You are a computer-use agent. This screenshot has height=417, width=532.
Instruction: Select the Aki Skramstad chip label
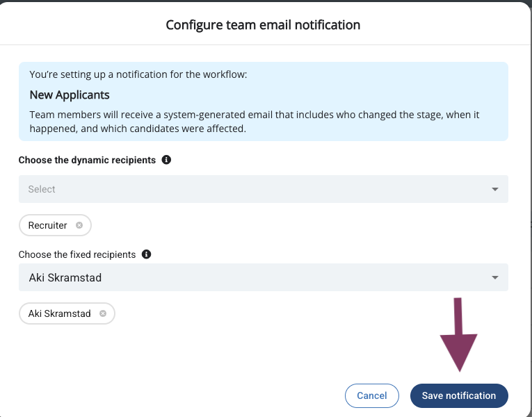pyautogui.click(x=60, y=313)
